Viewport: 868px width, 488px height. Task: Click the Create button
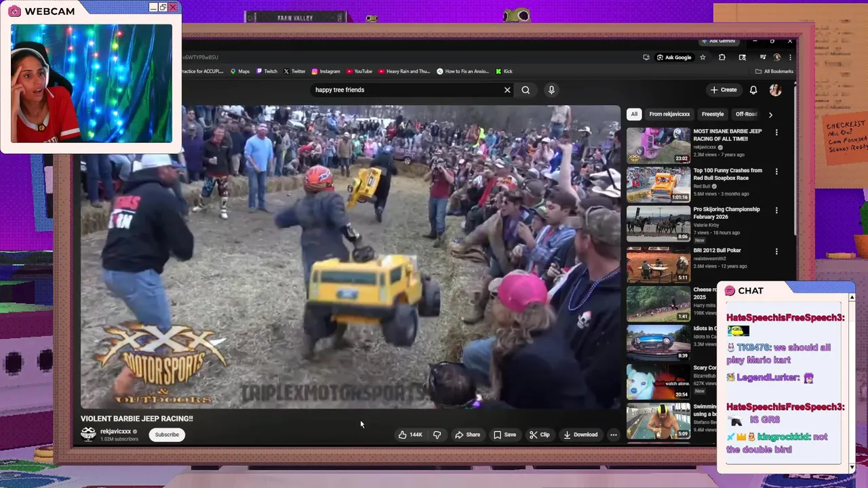[724, 89]
